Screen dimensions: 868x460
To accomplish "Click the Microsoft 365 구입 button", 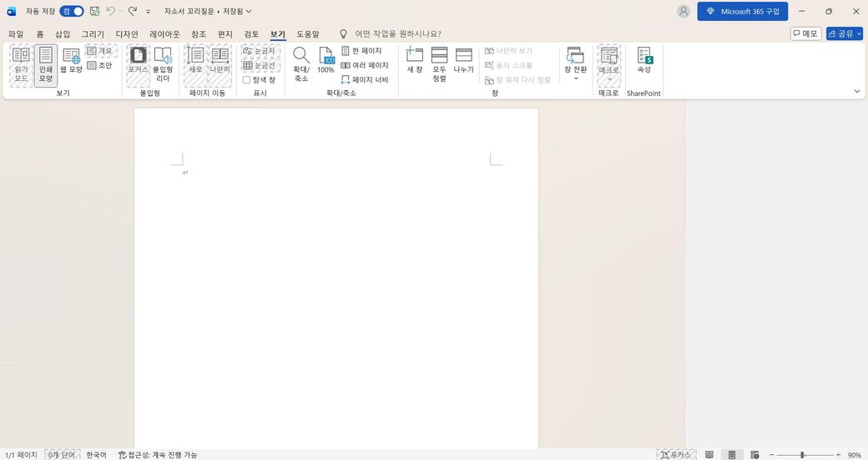I will (x=743, y=12).
